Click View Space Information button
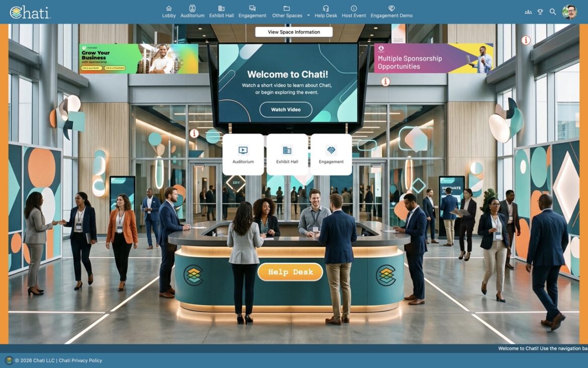 pyautogui.click(x=293, y=32)
